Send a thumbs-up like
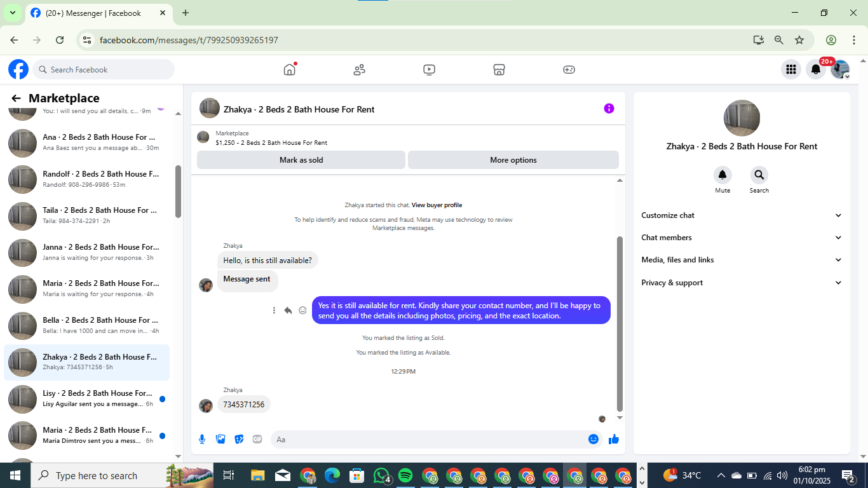868x488 pixels. tap(614, 439)
